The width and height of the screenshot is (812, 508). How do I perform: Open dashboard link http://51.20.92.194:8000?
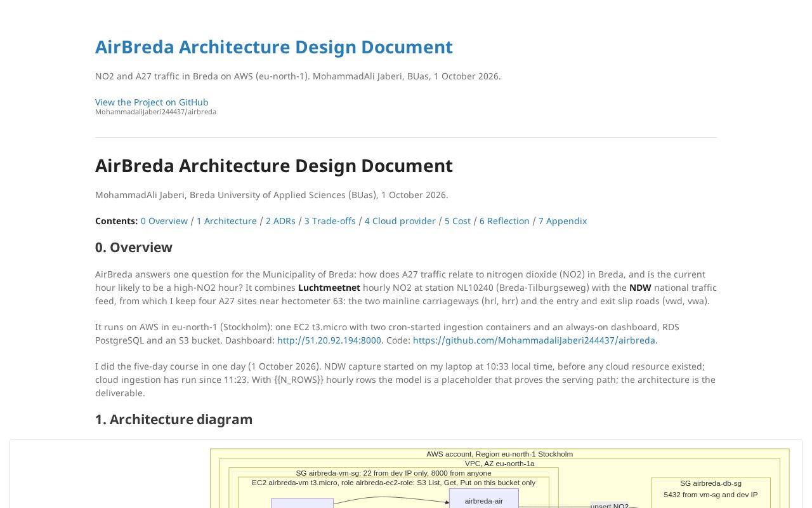(x=329, y=340)
